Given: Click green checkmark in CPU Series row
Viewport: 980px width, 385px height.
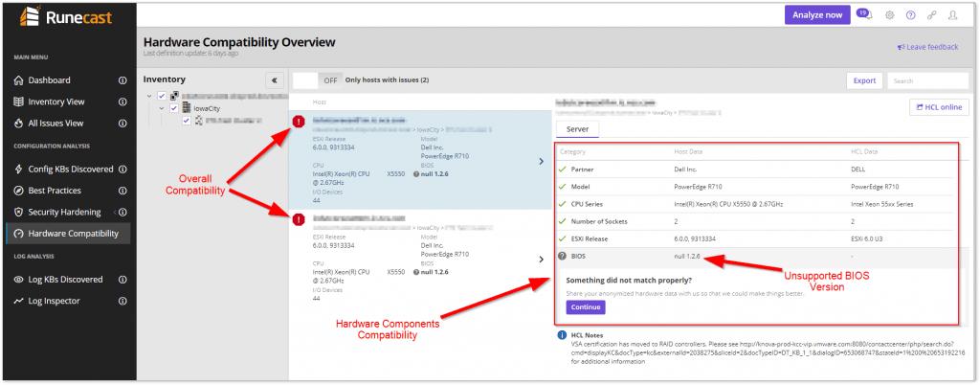Looking at the screenshot, I should pos(563,204).
